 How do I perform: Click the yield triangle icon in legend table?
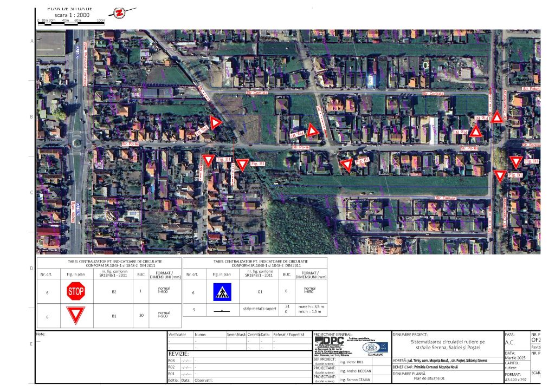click(x=75, y=315)
